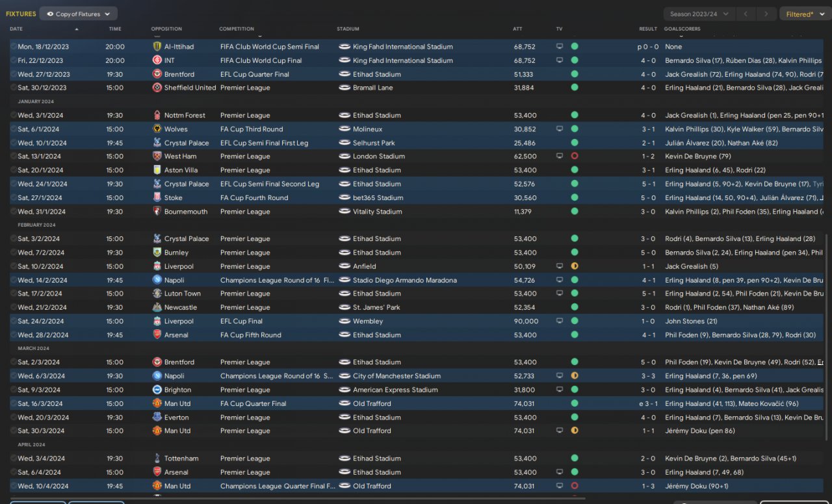832x504 pixels.
Task: Click the Burnley club badge
Action: pyautogui.click(x=157, y=253)
